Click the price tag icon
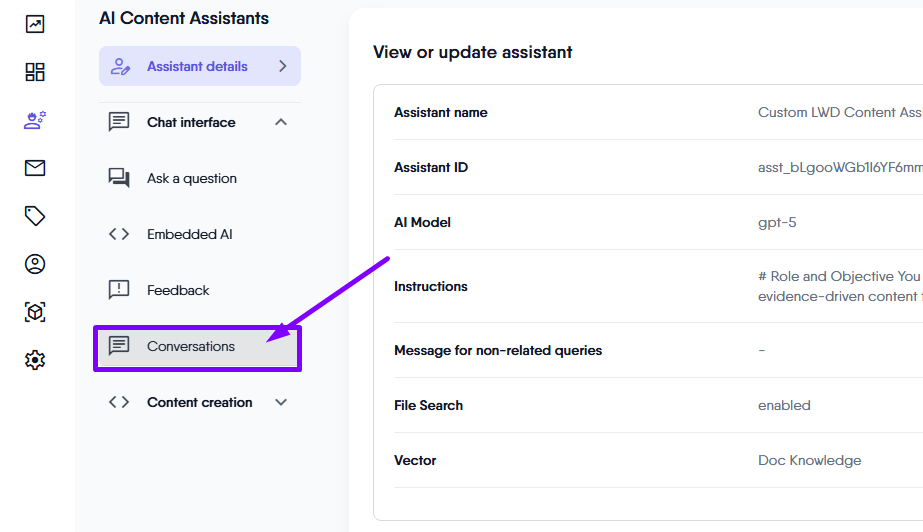Viewport: 923px width, 532px height. pos(35,216)
